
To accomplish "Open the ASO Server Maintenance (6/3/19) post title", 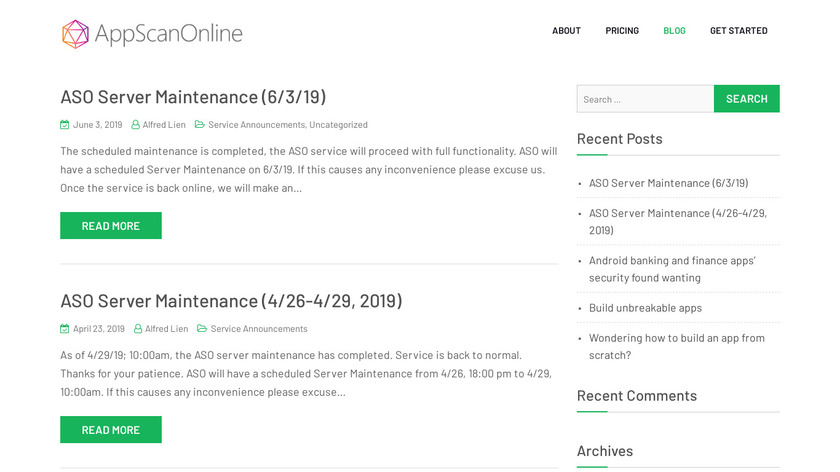I will [x=193, y=97].
